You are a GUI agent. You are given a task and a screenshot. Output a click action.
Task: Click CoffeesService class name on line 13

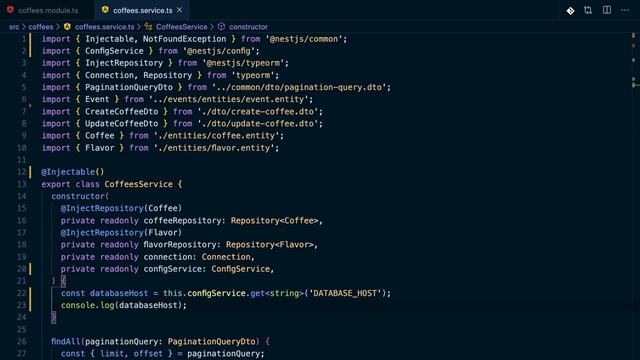point(138,184)
